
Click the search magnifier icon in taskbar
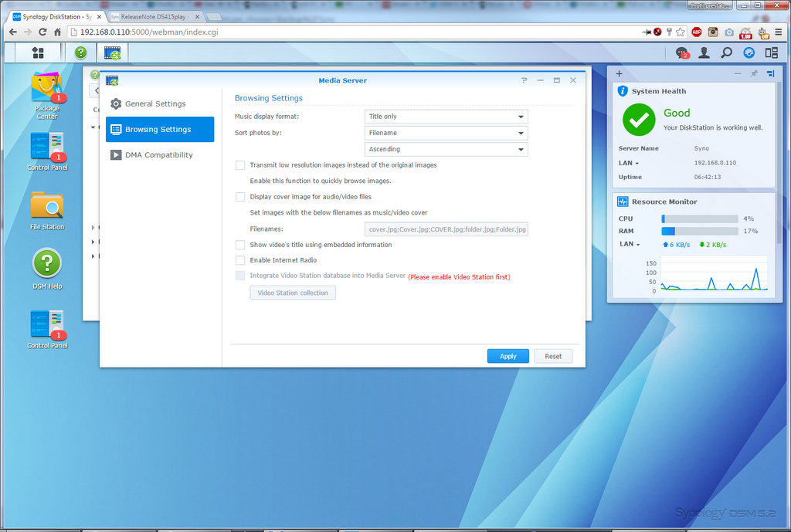726,53
